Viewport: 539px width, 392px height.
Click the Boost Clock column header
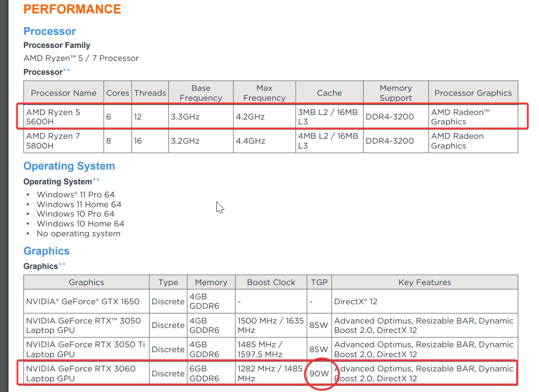(x=271, y=282)
